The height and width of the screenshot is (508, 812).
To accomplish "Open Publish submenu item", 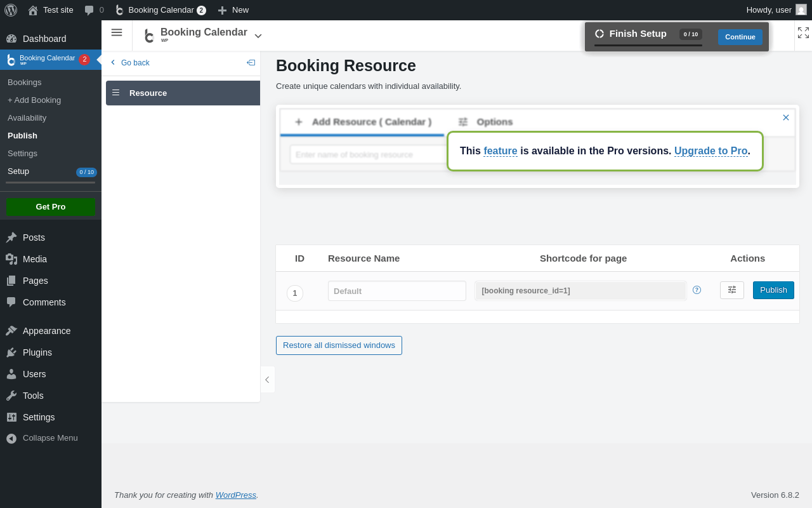I will point(22,136).
